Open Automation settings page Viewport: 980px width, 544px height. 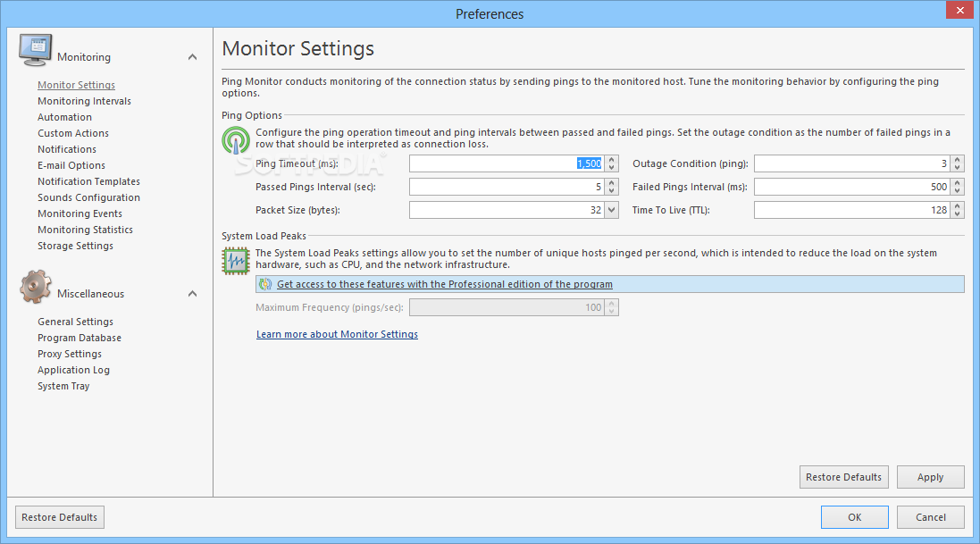pos(64,118)
